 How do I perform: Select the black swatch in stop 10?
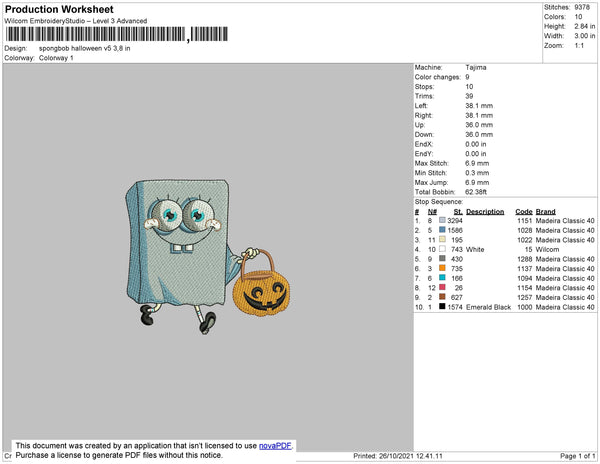coord(442,306)
